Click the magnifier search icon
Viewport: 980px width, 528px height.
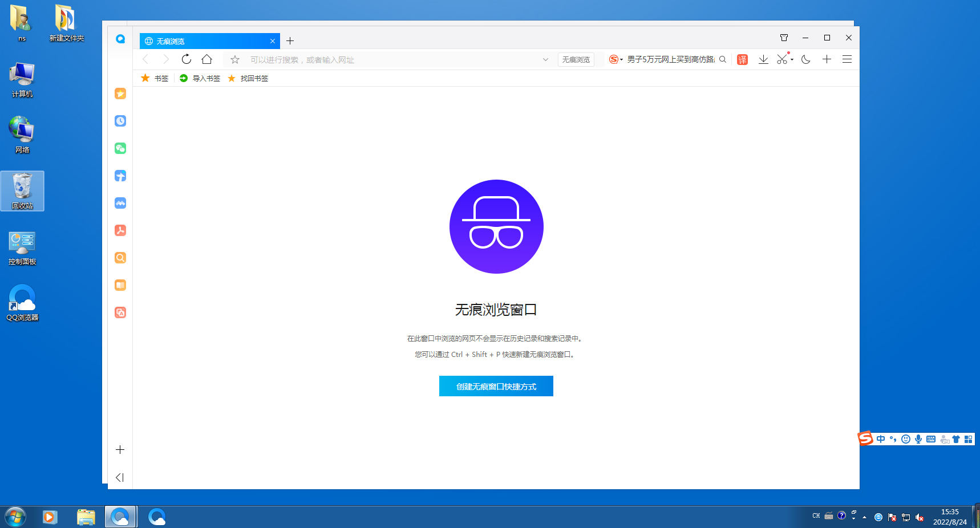coord(723,59)
